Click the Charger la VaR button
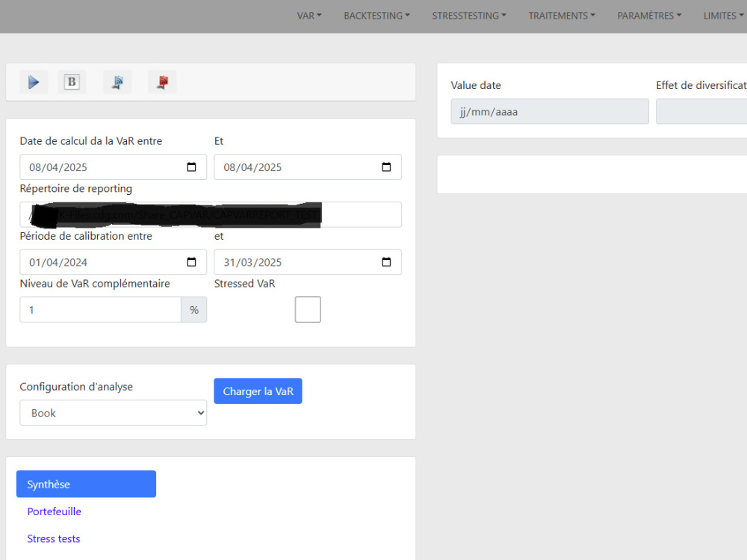This screenshot has height=560, width=747. pos(258,391)
